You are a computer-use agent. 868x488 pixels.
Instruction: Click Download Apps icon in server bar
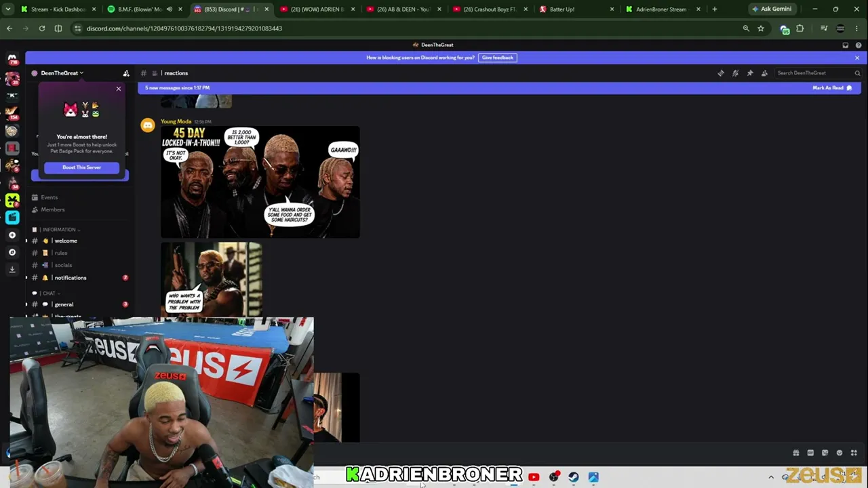12,269
